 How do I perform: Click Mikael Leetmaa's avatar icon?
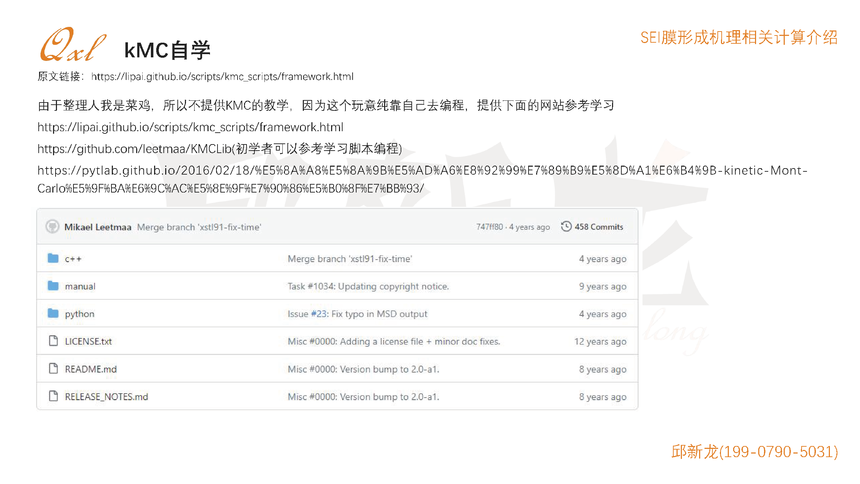(x=53, y=227)
